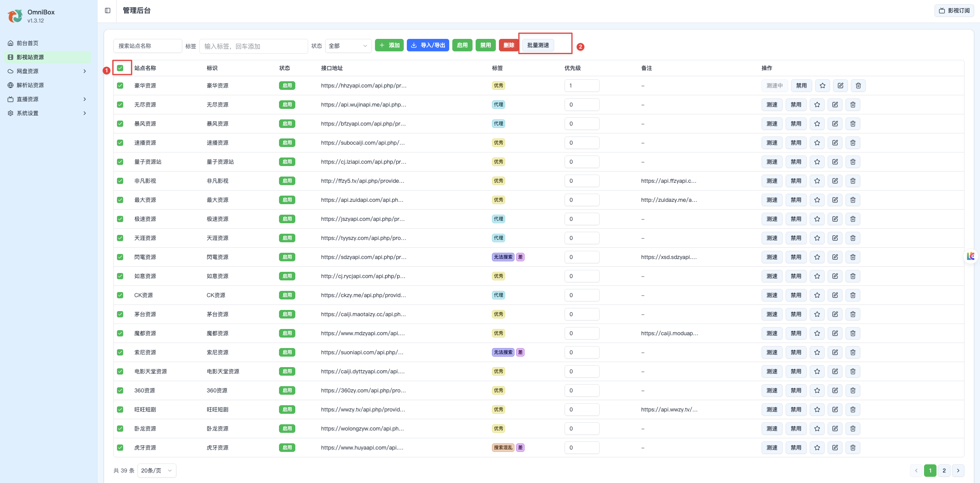Go to previous page arrow
Screen dimensions: 980x483
coord(916,471)
